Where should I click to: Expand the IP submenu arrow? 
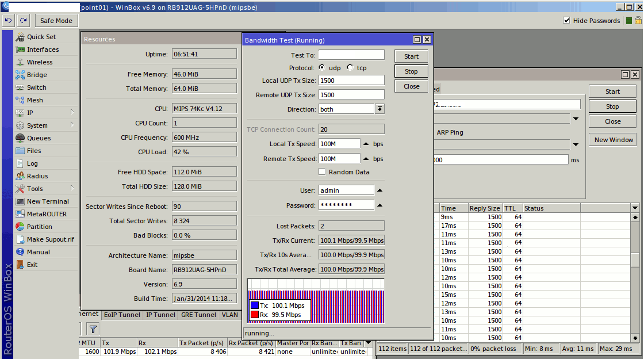click(x=72, y=112)
